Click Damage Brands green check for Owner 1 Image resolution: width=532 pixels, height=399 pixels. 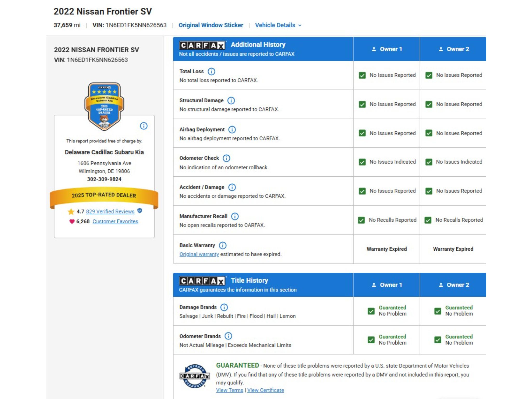pos(371,311)
